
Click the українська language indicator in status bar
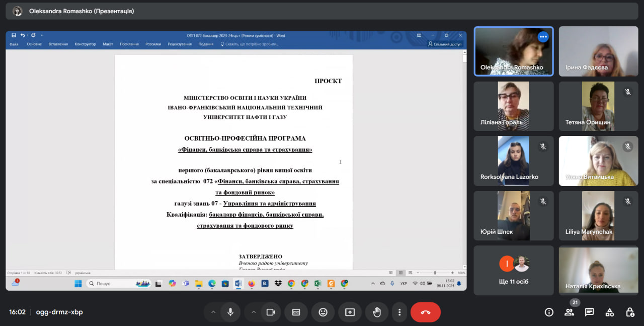pos(82,273)
